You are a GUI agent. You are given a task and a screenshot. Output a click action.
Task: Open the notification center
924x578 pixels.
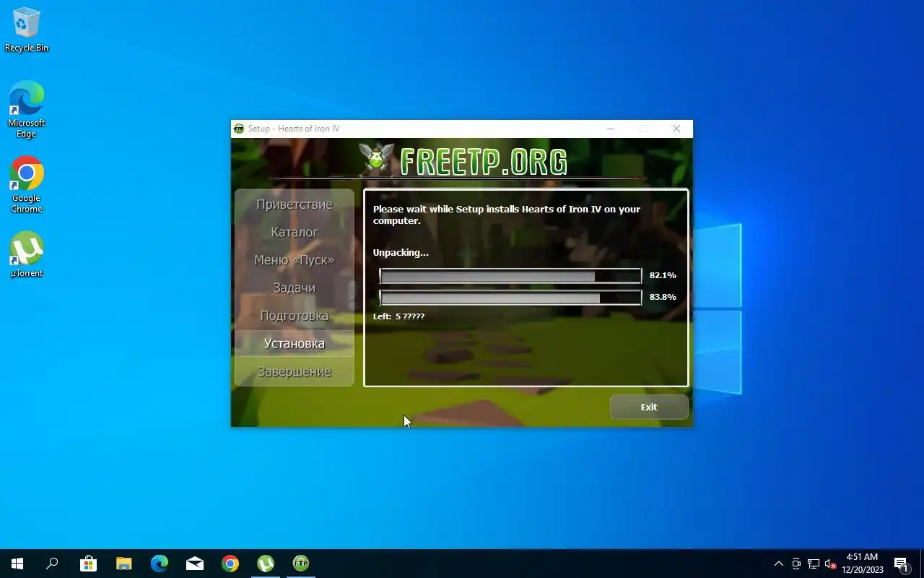click(x=901, y=564)
